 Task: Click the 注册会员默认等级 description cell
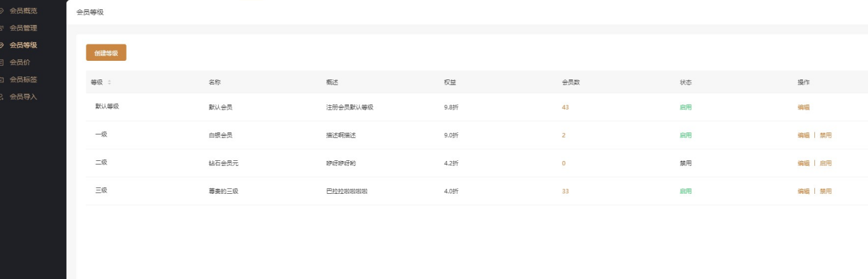tap(350, 107)
